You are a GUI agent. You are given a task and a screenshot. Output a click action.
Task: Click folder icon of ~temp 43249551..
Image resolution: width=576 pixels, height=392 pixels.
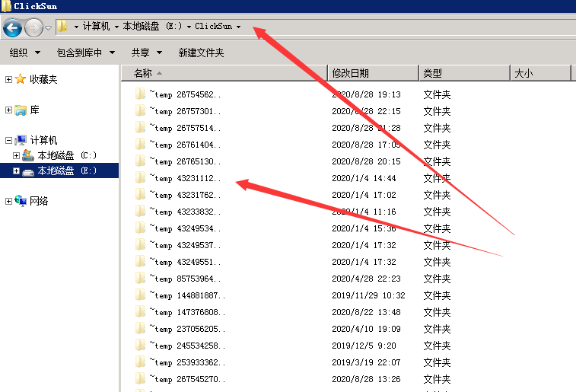(x=140, y=261)
